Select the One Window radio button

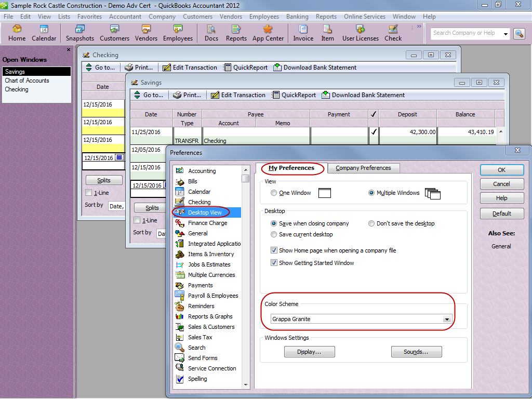point(273,193)
